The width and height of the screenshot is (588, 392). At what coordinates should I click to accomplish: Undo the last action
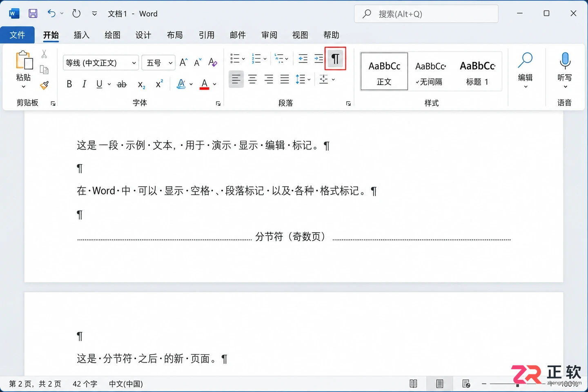(51, 13)
